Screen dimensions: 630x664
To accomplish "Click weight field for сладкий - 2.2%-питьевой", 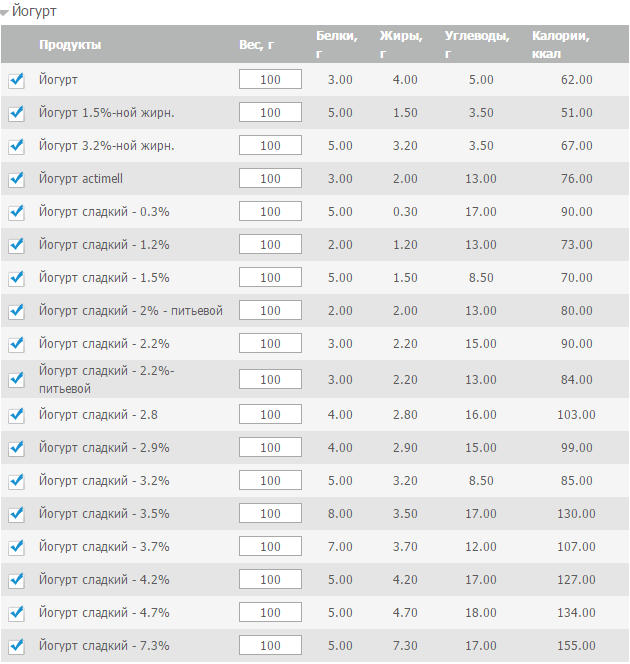I will pos(270,379).
